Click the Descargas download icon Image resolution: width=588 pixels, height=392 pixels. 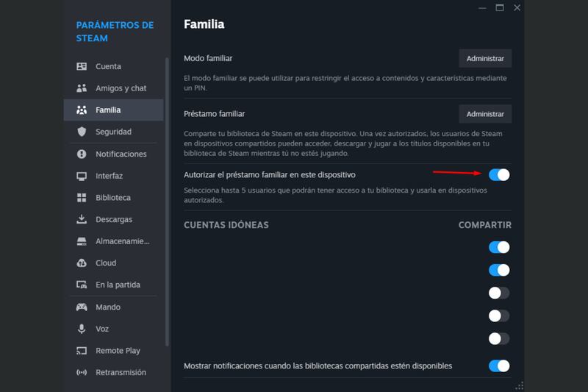82,220
